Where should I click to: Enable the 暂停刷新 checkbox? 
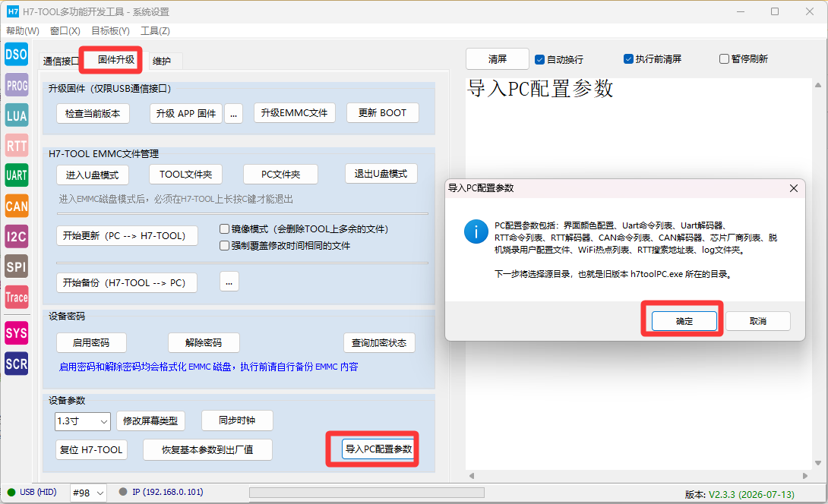tap(724, 59)
